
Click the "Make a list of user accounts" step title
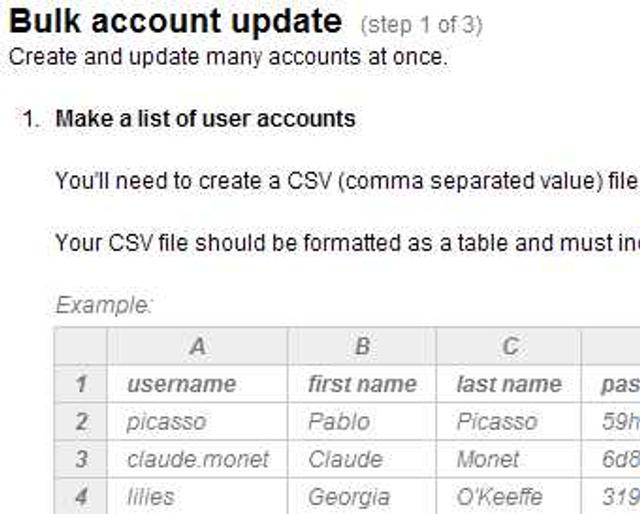click(x=205, y=119)
